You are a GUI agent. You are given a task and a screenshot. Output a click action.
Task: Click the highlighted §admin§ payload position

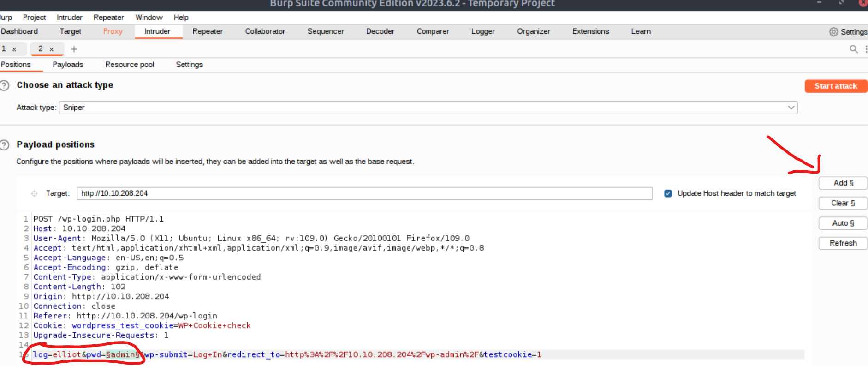click(x=123, y=354)
